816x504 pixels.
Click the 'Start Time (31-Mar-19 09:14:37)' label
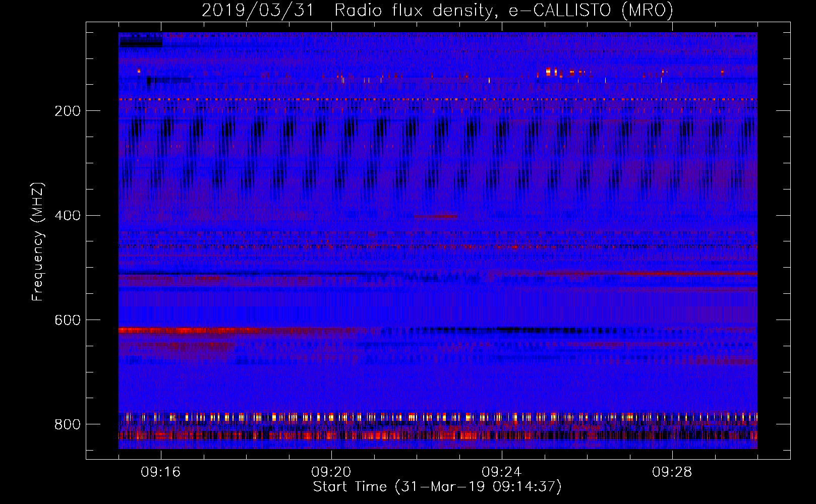click(437, 487)
